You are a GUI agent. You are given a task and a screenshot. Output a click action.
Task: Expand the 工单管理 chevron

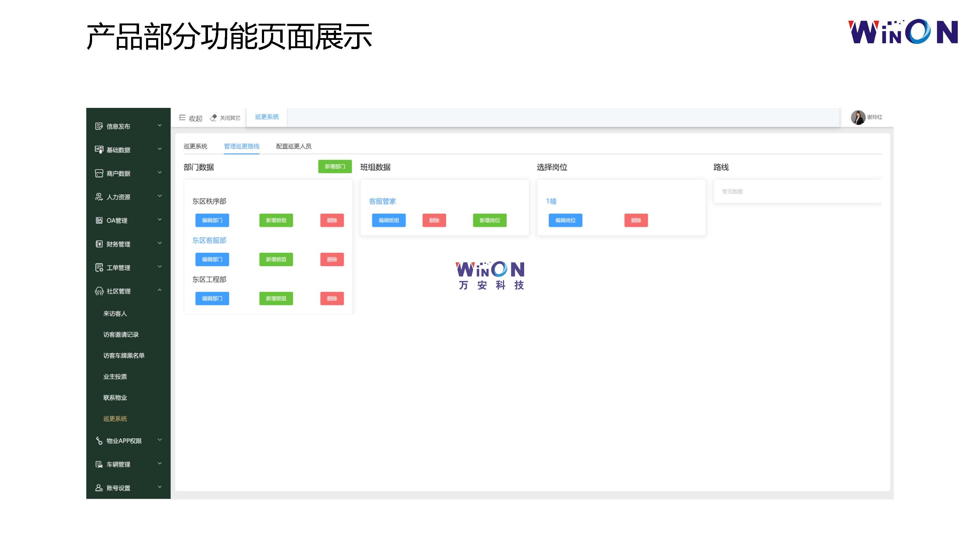pos(160,267)
